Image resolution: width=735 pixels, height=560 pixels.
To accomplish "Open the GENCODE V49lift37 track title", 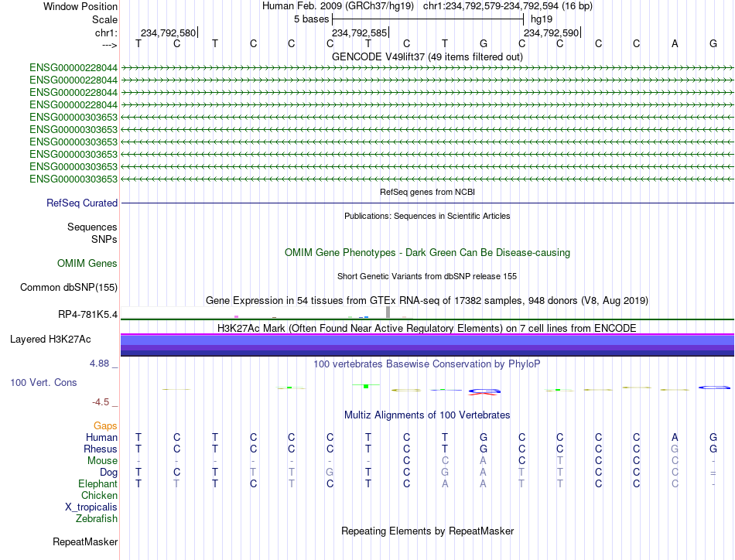I will click(427, 56).
